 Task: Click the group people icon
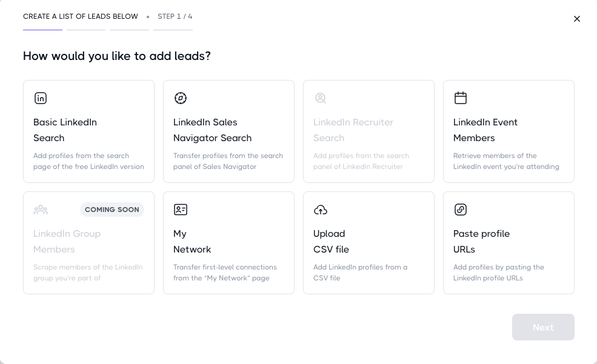tap(41, 210)
